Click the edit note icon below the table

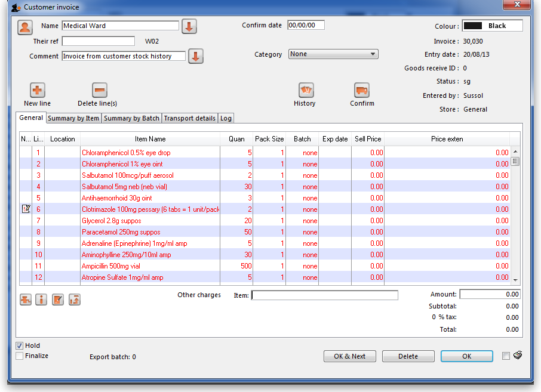tap(57, 300)
